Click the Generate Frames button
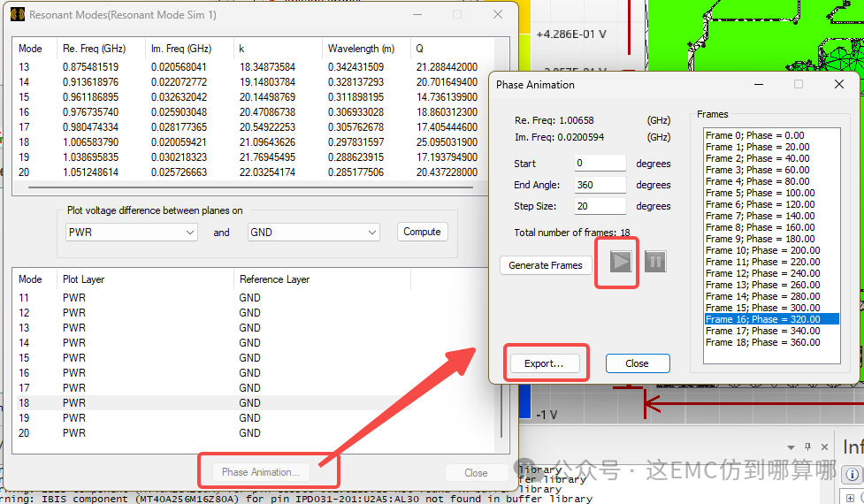864x504 pixels. (x=545, y=265)
